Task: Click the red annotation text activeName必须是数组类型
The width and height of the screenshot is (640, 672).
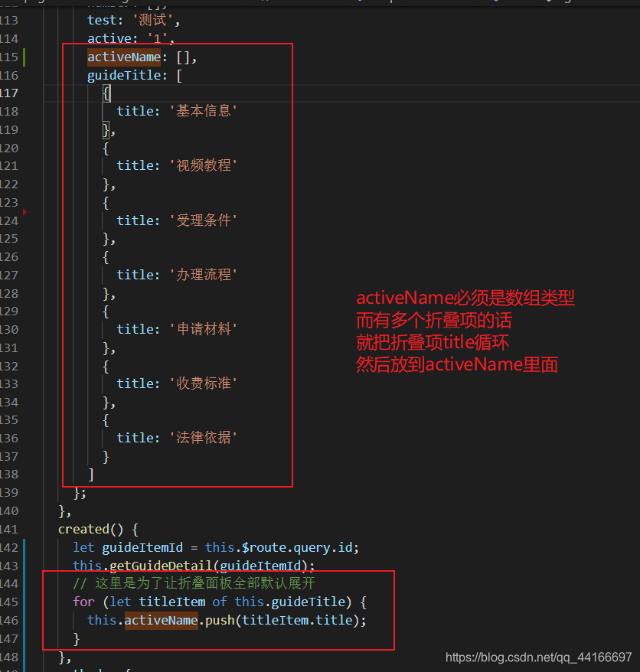Action: coord(466,298)
